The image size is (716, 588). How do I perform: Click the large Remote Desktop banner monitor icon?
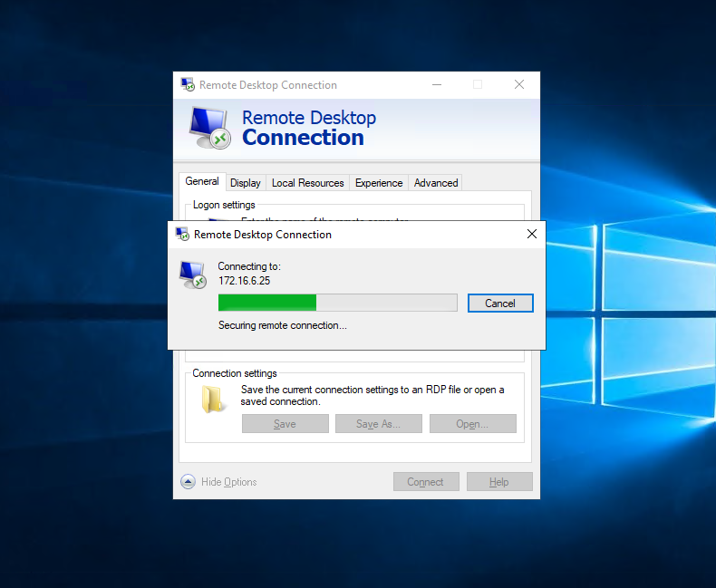coord(210,129)
